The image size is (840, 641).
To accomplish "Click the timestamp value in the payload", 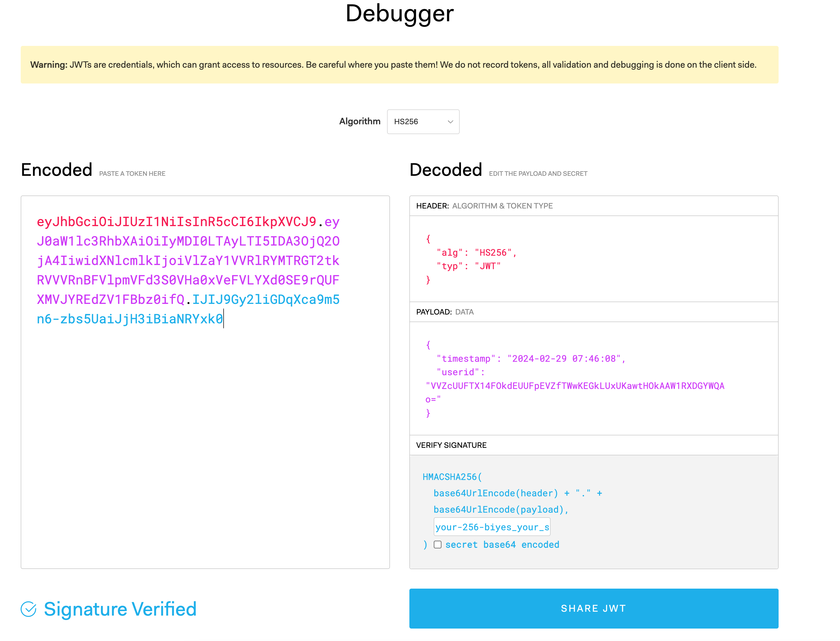I will [564, 359].
